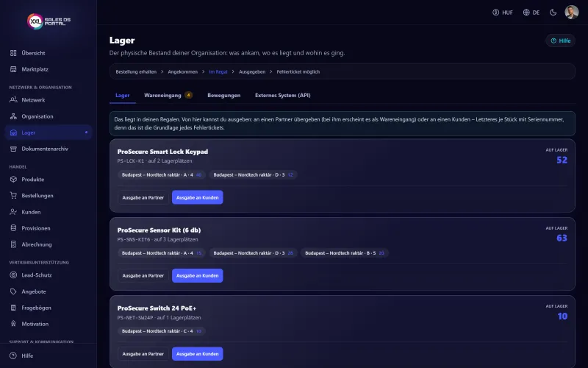Click the 'Bestellung erhalten' flow step
This screenshot has height=368, width=588.
(136, 71)
